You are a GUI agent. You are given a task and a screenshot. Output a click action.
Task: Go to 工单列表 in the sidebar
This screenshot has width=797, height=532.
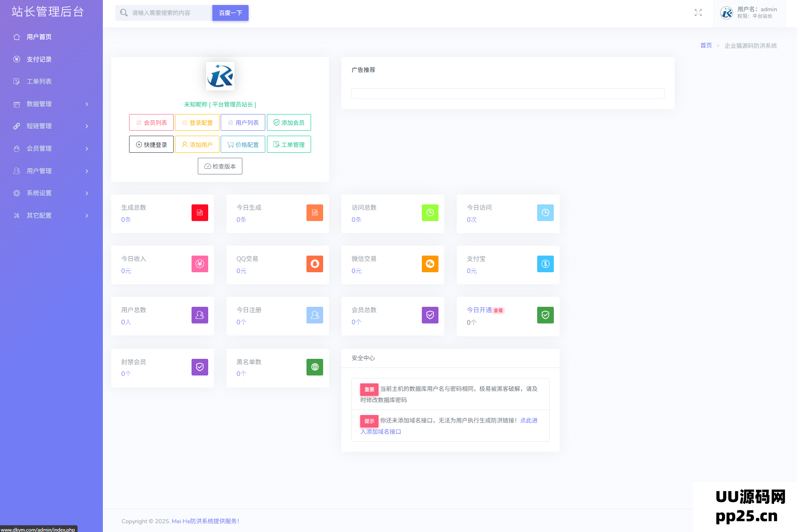(x=39, y=82)
